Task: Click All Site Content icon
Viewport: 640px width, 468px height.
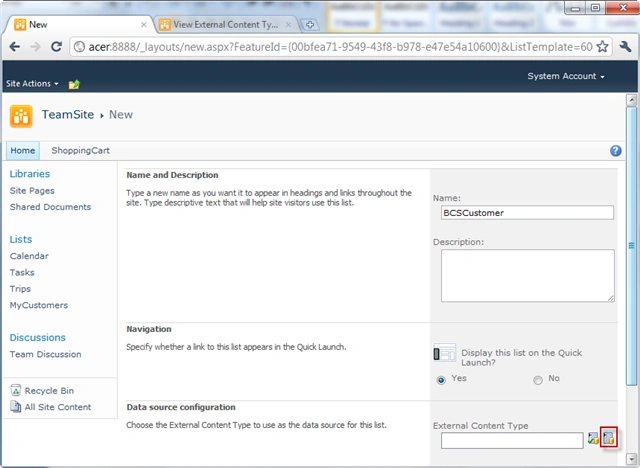Action: point(16,406)
